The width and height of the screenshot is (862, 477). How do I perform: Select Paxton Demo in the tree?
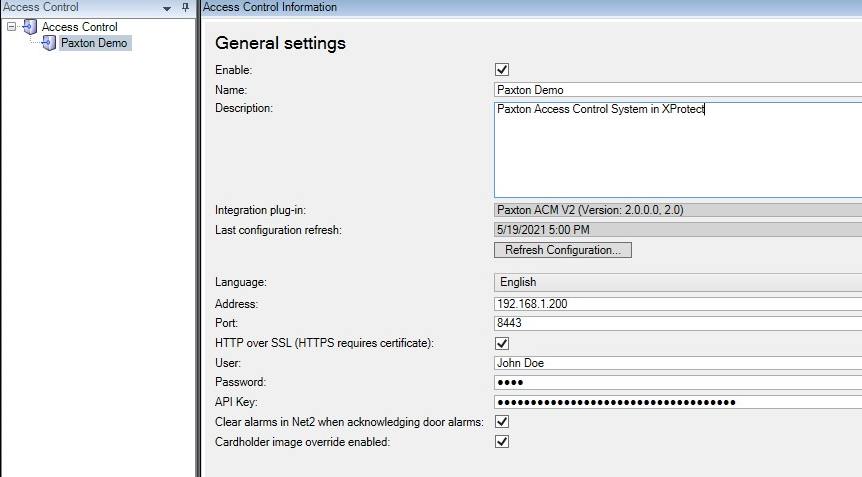coord(94,43)
